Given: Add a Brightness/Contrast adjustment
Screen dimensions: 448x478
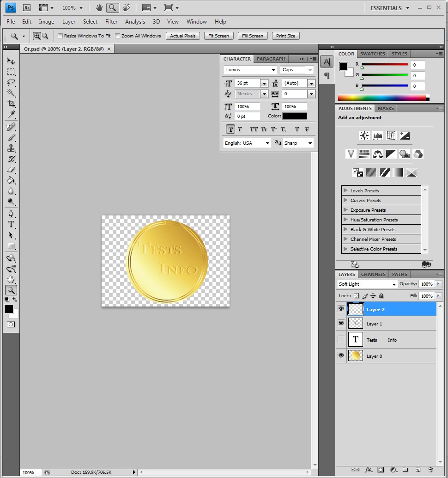Looking at the screenshot, I should 364,135.
